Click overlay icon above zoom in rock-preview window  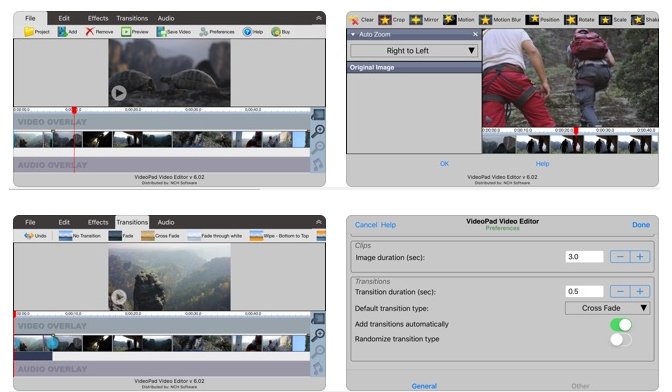click(318, 319)
